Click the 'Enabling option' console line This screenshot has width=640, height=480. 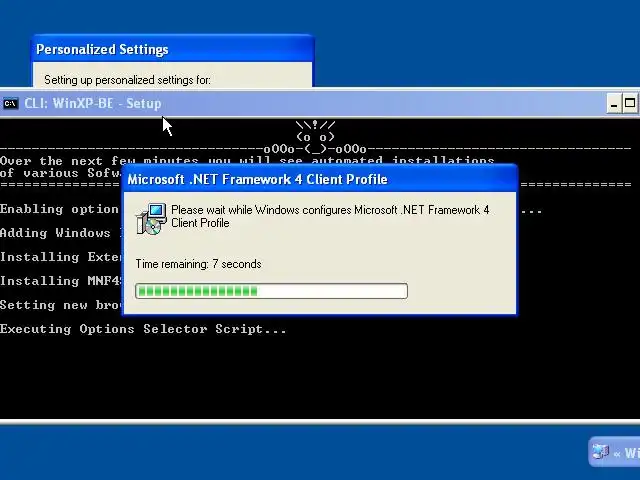(x=60, y=209)
